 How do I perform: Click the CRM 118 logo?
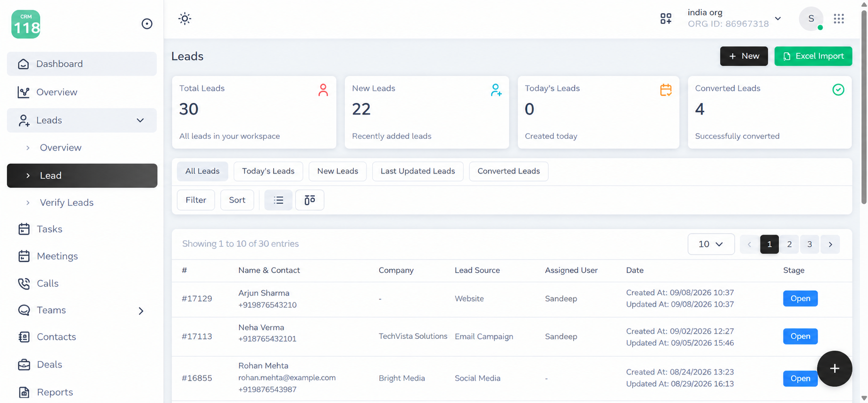pos(26,24)
